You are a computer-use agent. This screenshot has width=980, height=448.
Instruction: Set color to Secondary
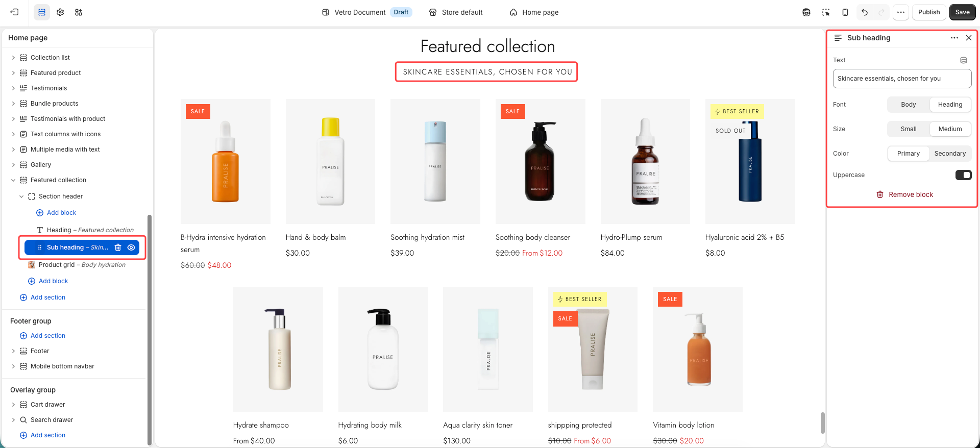click(x=950, y=154)
